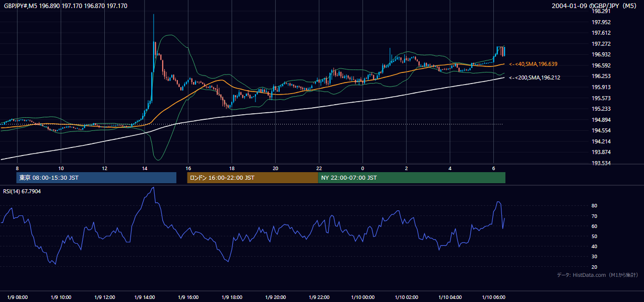The height and width of the screenshot is (302, 644).
Task: Click price axis value 197.272
Action: coord(602,44)
